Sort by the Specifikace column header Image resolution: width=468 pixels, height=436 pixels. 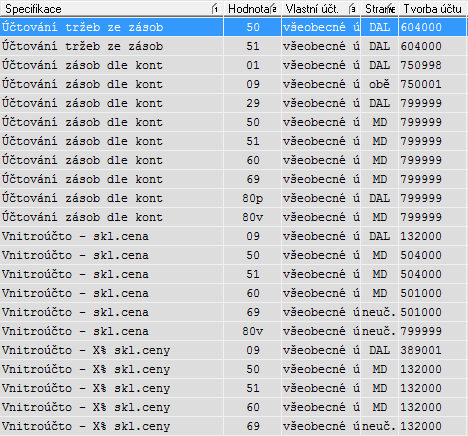point(112,9)
